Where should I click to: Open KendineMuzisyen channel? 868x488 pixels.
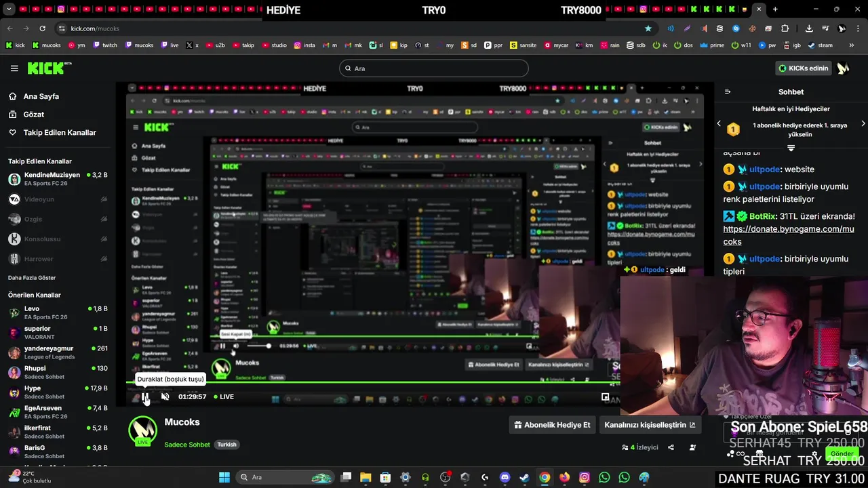click(x=58, y=179)
